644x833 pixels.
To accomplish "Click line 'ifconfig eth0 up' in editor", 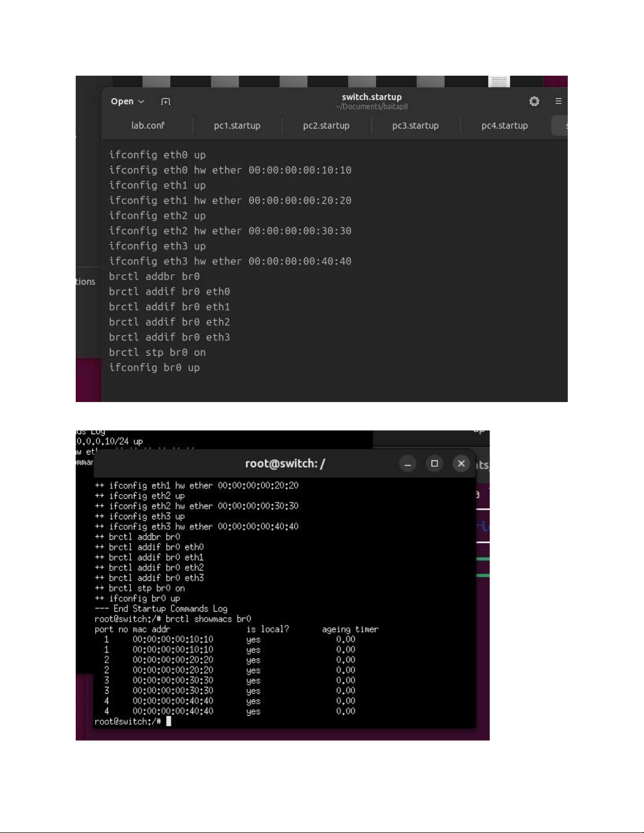I will 157,155.
